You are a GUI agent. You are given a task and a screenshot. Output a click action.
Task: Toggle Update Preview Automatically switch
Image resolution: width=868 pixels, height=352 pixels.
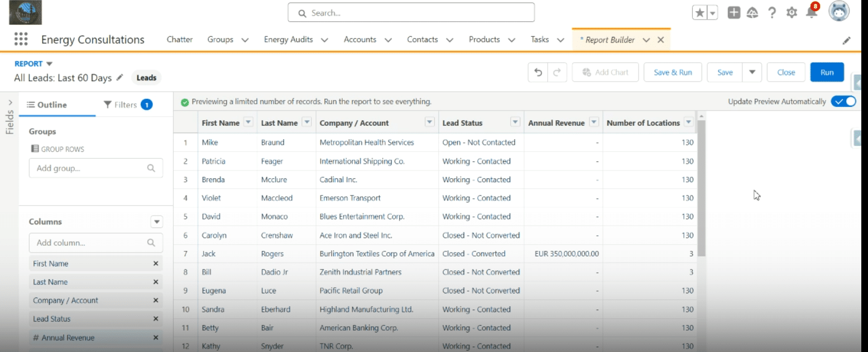(843, 102)
